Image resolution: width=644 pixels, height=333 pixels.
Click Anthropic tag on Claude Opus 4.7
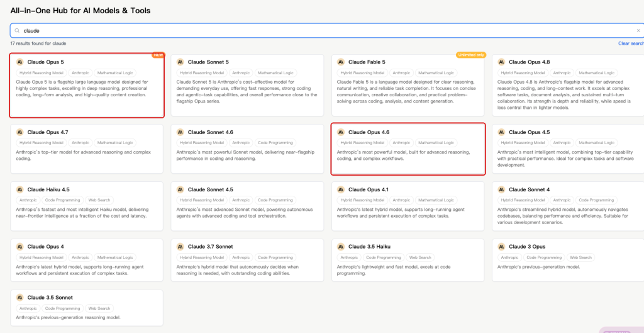(x=80, y=143)
